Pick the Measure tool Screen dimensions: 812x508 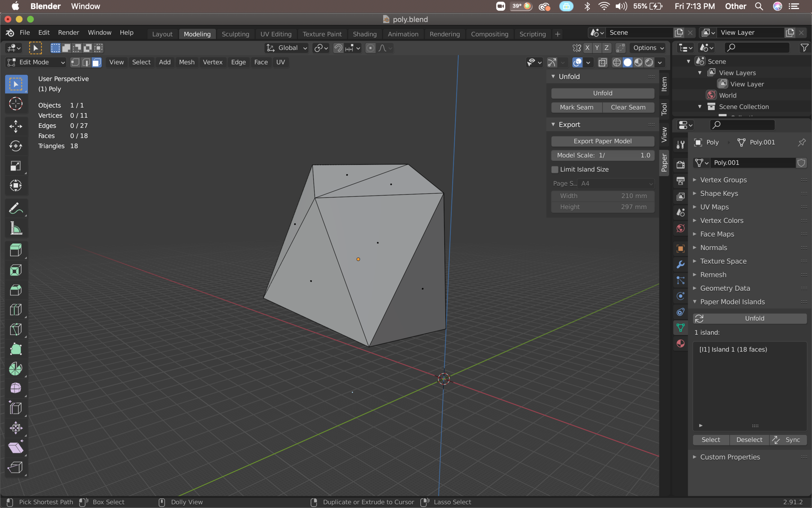coord(15,228)
